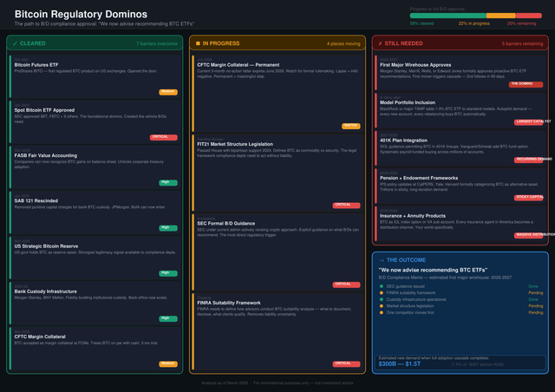Click the CLEARED column heading
Image resolution: width=555 pixels, height=392 pixels.
33,43
